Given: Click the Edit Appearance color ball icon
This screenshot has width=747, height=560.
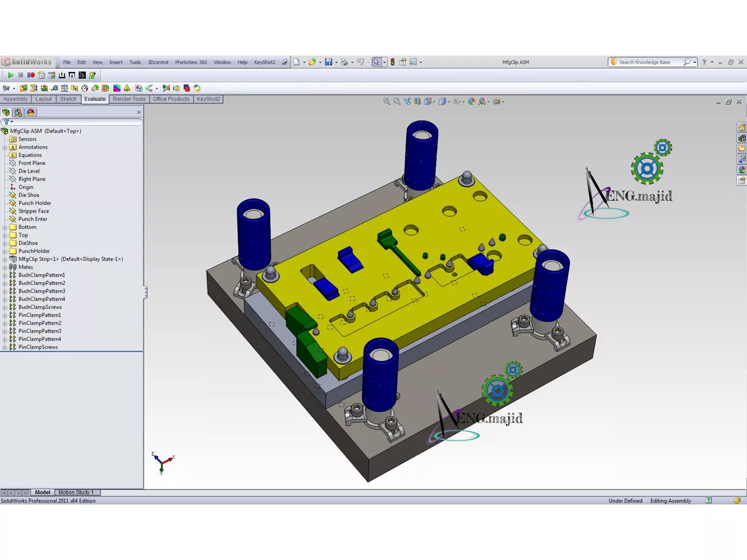Looking at the screenshot, I should 471,102.
